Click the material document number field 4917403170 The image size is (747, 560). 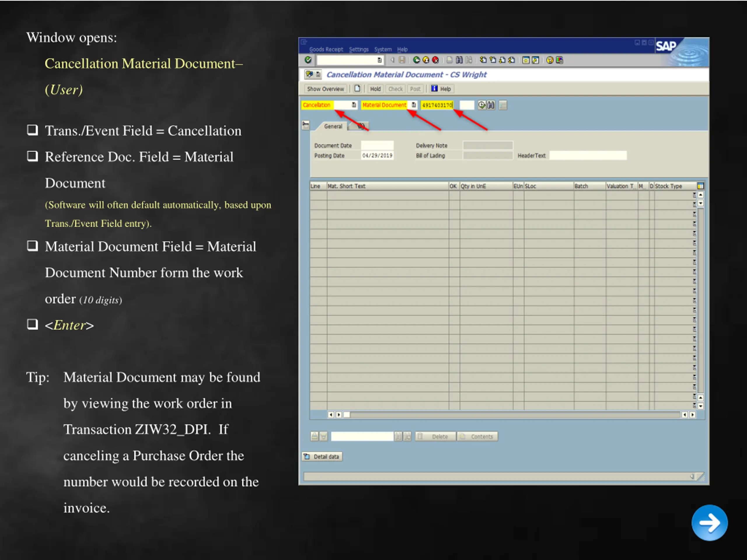tap(437, 105)
